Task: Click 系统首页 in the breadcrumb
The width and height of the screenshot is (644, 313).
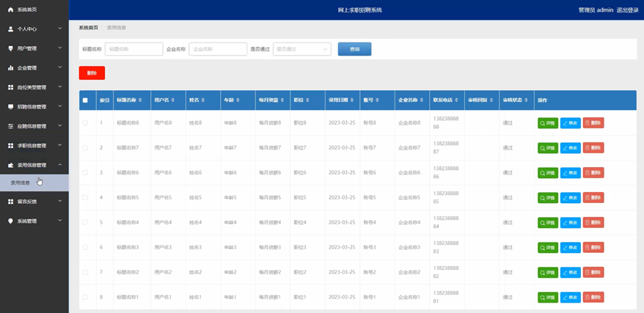Action: pos(88,27)
